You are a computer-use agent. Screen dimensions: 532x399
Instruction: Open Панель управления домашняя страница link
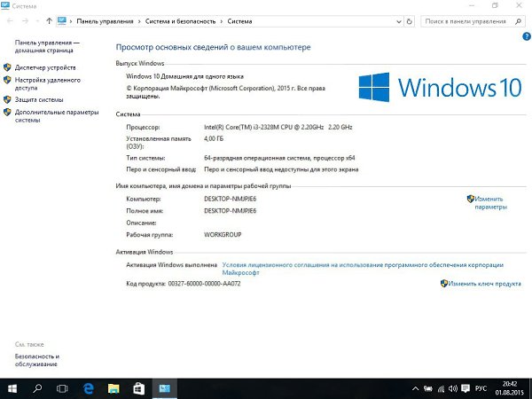47,46
